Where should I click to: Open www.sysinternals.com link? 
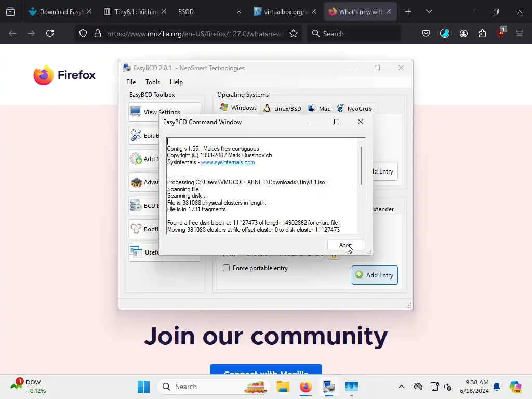[x=228, y=162]
